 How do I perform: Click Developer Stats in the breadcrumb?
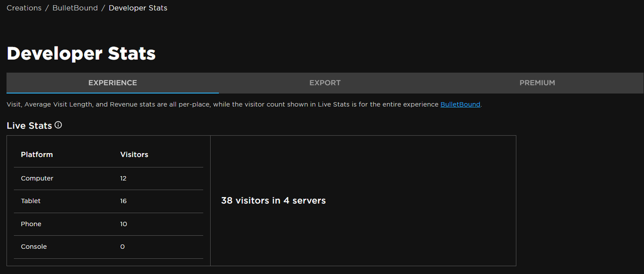click(138, 8)
